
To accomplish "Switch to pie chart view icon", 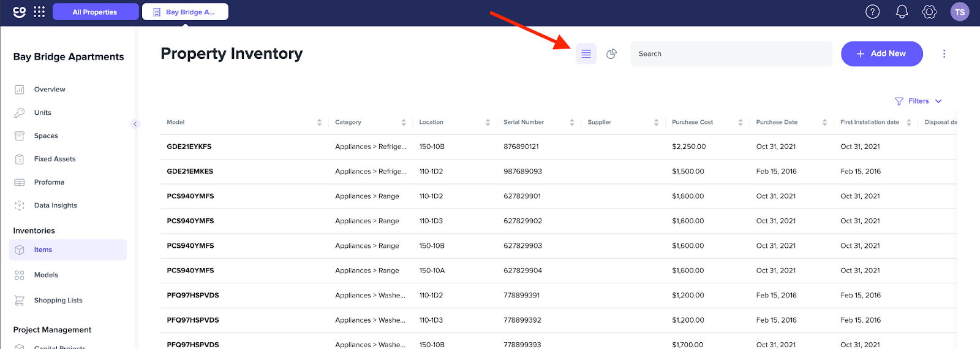I will click(x=611, y=54).
